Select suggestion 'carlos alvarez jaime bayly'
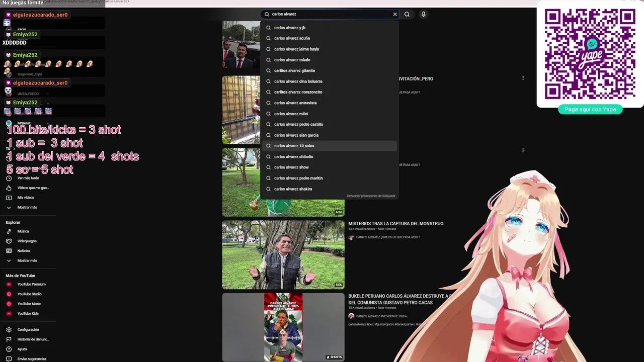Image resolution: width=644 pixels, height=362 pixels. (330, 49)
